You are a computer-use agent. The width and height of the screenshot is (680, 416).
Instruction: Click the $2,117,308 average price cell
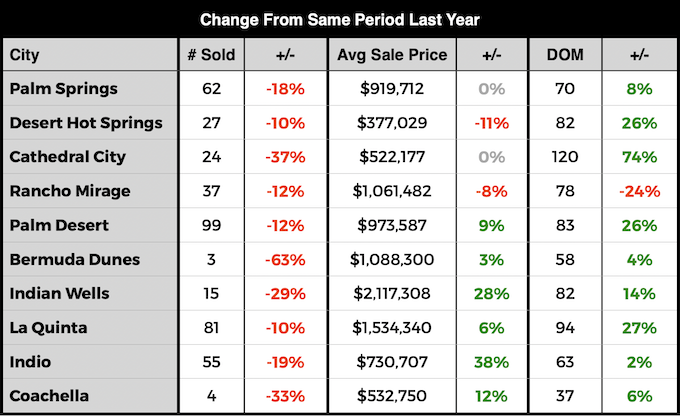click(x=392, y=293)
